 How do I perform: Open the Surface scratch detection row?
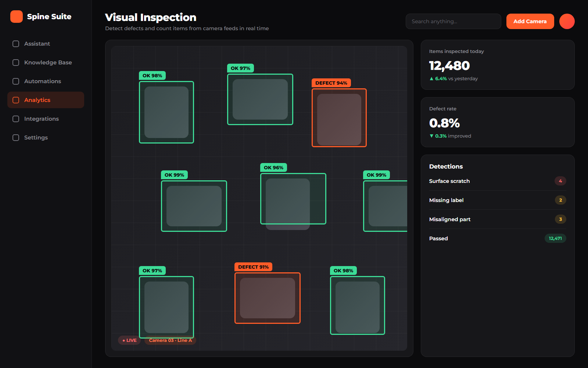tap(498, 181)
